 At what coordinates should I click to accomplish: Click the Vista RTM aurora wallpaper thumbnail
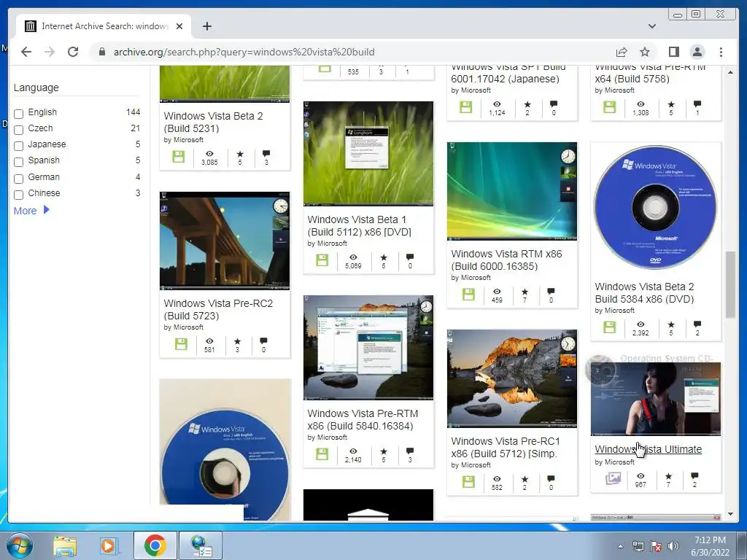point(511,191)
